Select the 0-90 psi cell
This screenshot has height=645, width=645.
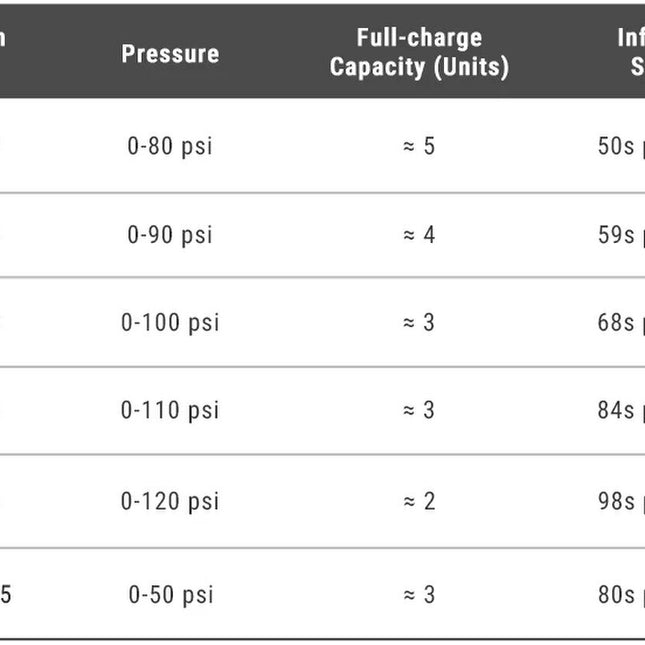point(170,235)
